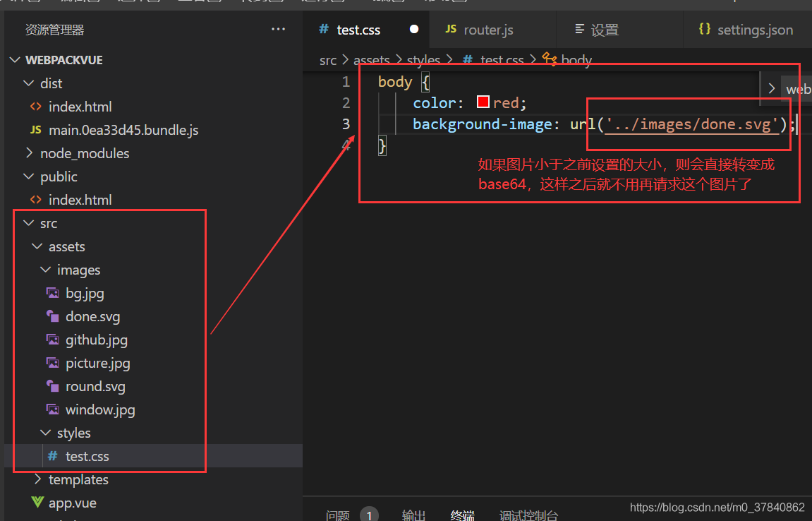The width and height of the screenshot is (812, 521).
Task: Click the hash icon in breadcrumb before test.css
Action: click(468, 60)
